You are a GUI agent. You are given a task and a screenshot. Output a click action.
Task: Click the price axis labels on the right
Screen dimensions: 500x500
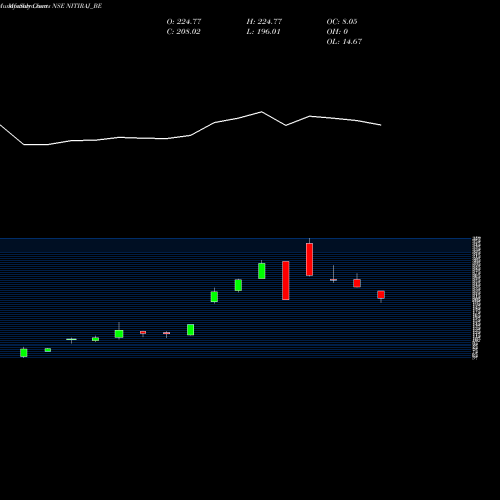pos(477,298)
